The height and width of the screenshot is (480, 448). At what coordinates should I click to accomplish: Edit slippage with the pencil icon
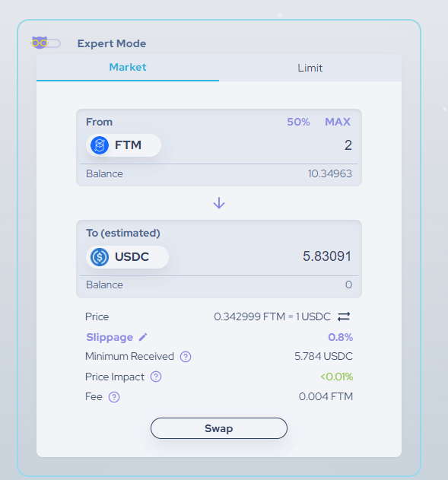pyautogui.click(x=143, y=337)
